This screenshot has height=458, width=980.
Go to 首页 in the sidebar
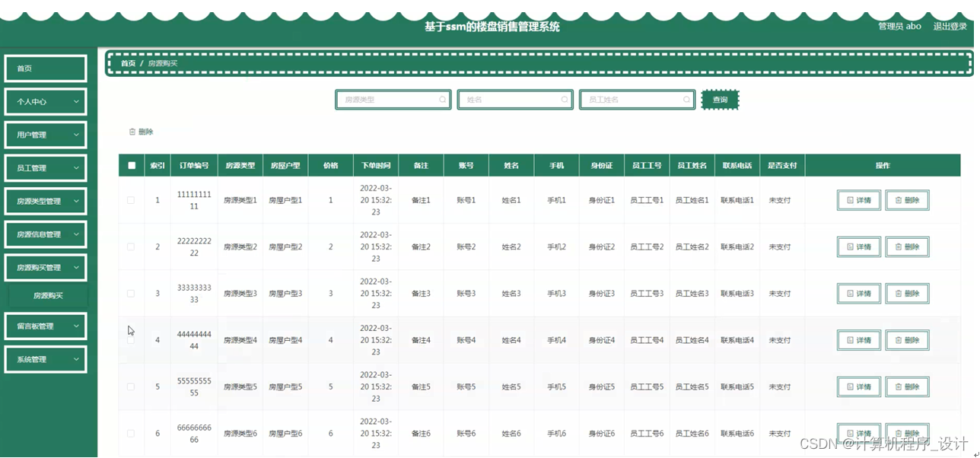point(46,68)
